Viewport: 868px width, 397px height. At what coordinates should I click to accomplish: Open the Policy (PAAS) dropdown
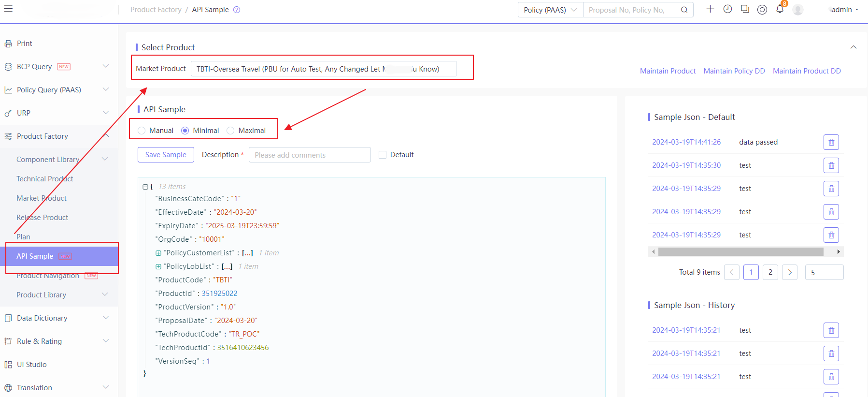point(550,10)
